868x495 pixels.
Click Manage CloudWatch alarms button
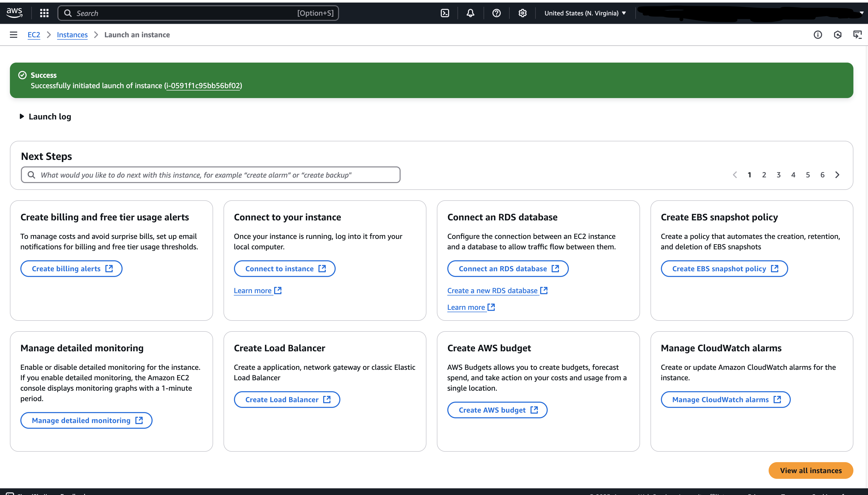(x=726, y=400)
